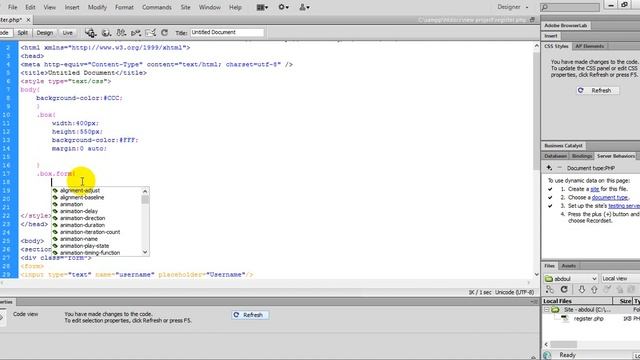The width and height of the screenshot is (640, 360).
Task: Open the Designer workspace switcher
Action: 513,7
